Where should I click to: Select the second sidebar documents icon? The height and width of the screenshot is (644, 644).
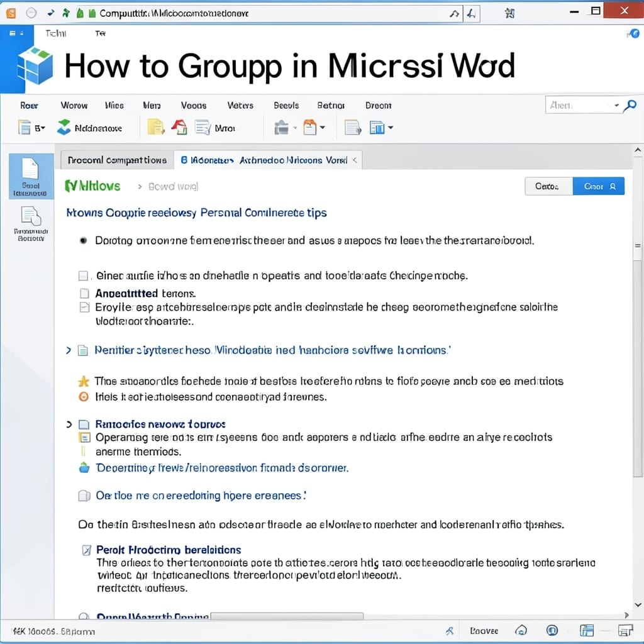coord(31,223)
